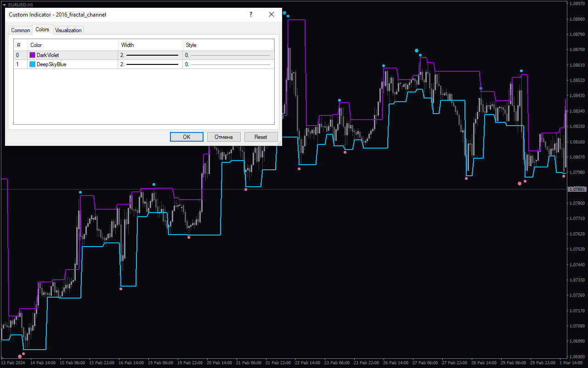Open width setting for DarkViolet row
Image resolution: width=588 pixels, height=368 pixels.
pos(150,55)
